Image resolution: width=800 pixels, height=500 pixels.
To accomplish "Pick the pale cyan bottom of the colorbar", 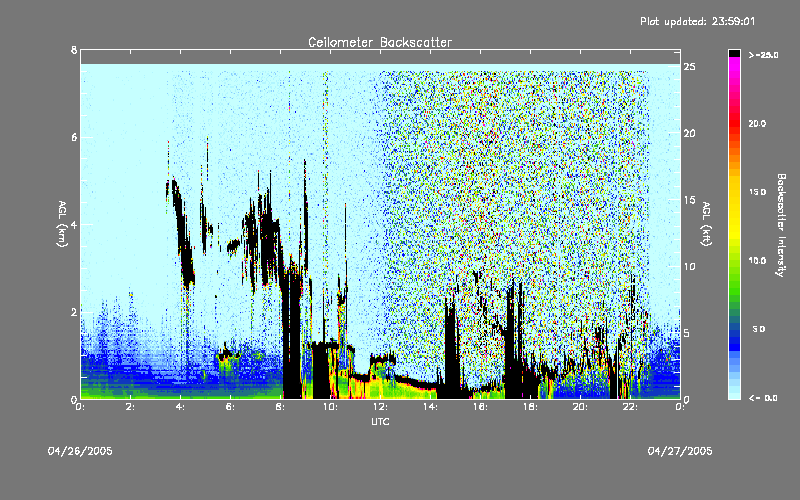I will coord(734,394).
